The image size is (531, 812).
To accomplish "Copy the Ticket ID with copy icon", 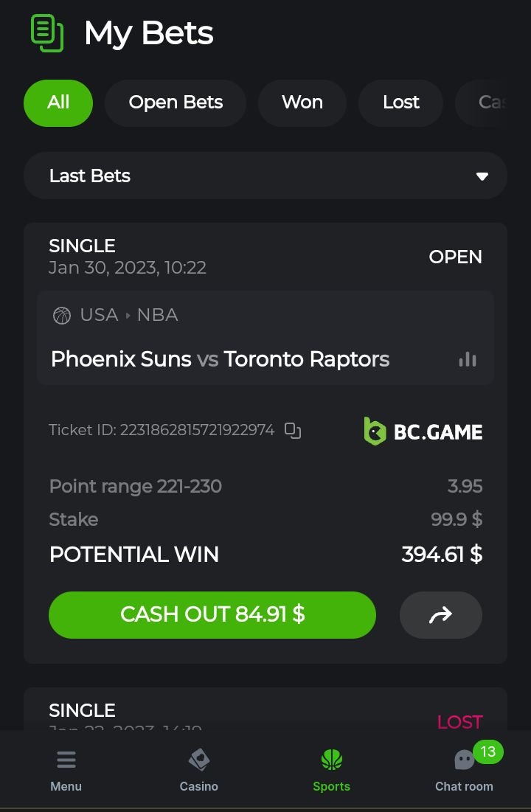I will 293,431.
